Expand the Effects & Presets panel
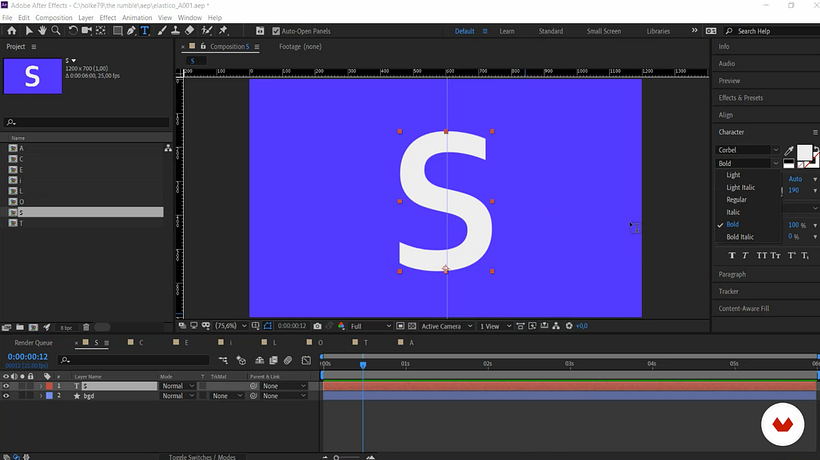The image size is (820, 460). [x=741, y=98]
